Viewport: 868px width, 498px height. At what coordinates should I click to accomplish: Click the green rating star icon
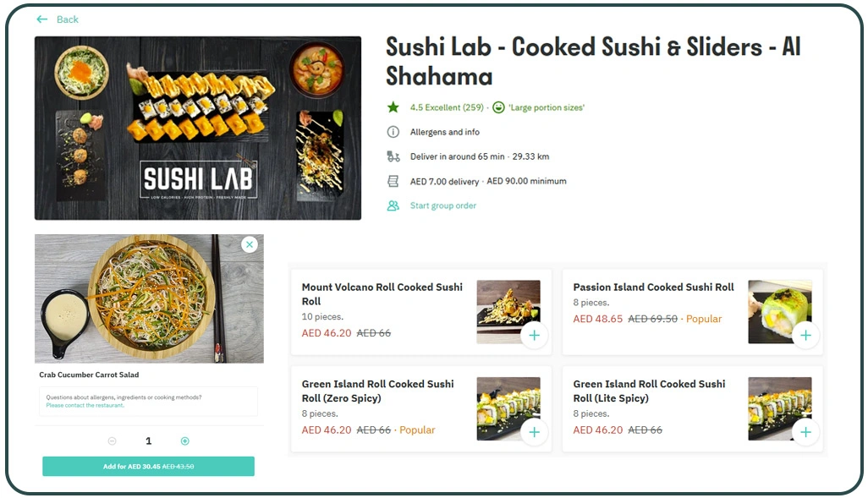pyautogui.click(x=393, y=107)
